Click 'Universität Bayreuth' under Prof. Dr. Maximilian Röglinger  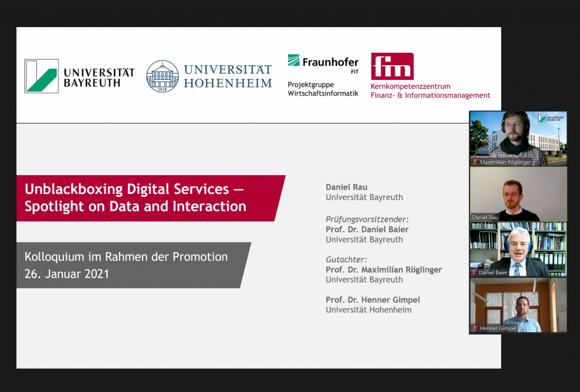coord(364,280)
